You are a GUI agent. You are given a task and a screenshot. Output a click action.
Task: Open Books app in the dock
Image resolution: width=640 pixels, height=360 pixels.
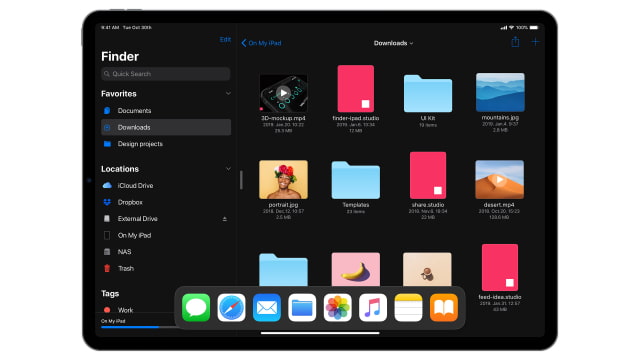(x=444, y=307)
